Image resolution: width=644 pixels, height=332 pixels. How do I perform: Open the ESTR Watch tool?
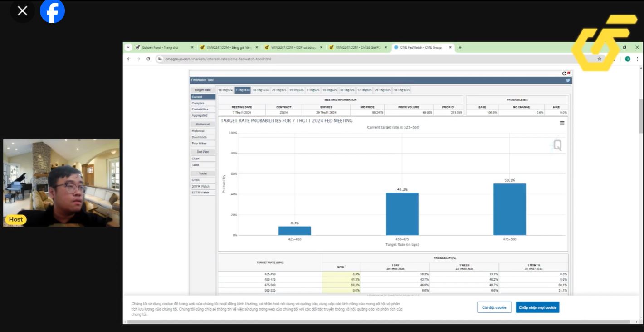point(203,193)
